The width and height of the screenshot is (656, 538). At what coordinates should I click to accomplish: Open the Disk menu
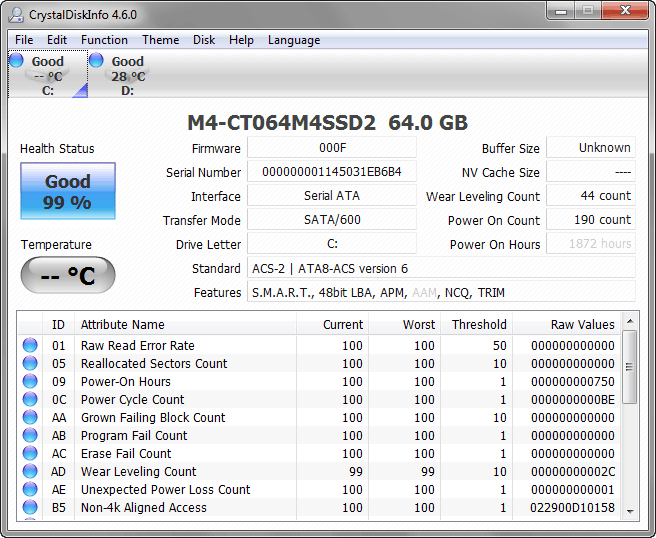(x=204, y=40)
